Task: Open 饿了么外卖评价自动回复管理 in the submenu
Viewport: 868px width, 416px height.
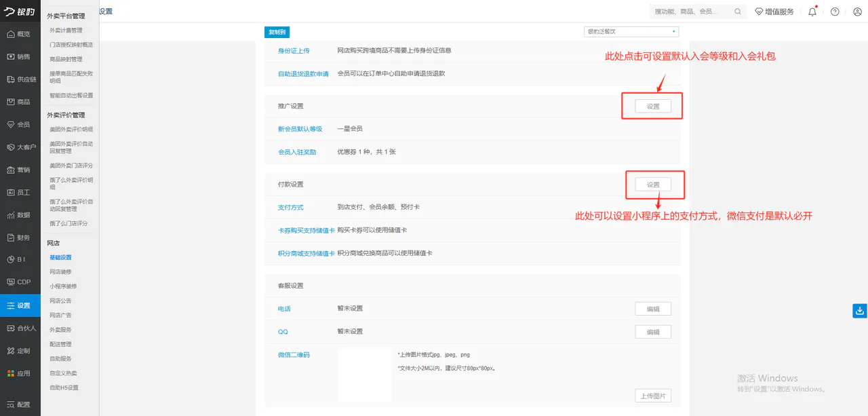Action: 71,205
